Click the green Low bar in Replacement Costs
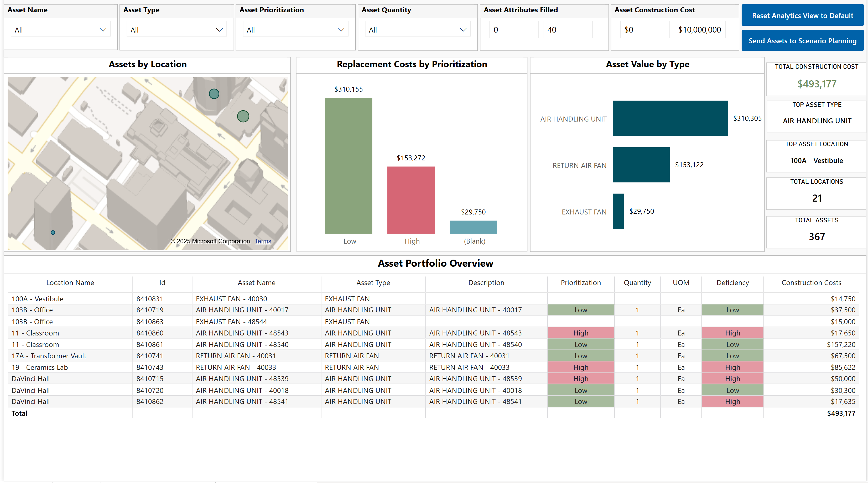Viewport: 868px width, 483px height. click(x=349, y=166)
